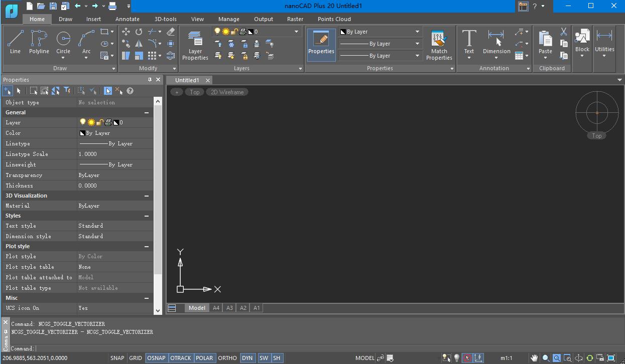Click the Layer 0 color swatch in Properties row
The width and height of the screenshot is (625, 364).
pos(116,122)
